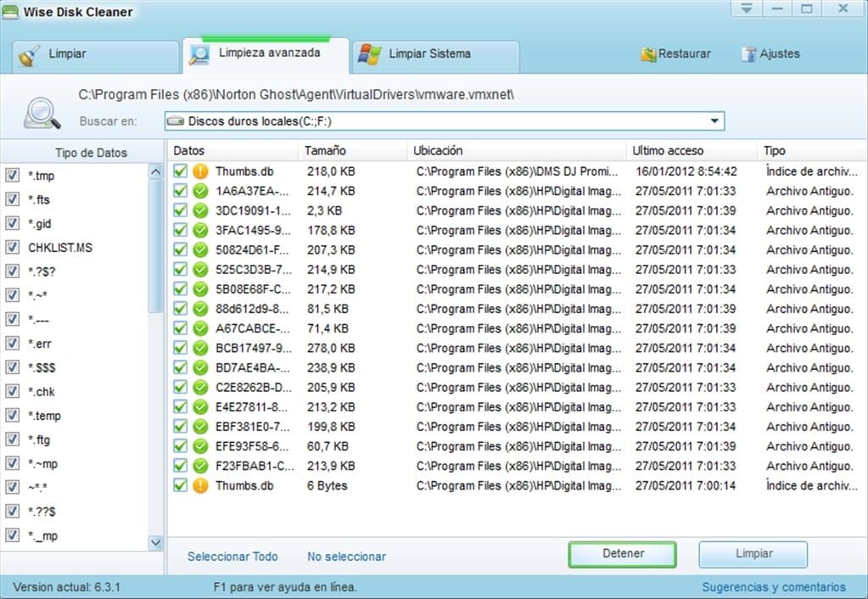The width and height of the screenshot is (868, 599).
Task: Click the Detener button
Action: pyautogui.click(x=623, y=553)
